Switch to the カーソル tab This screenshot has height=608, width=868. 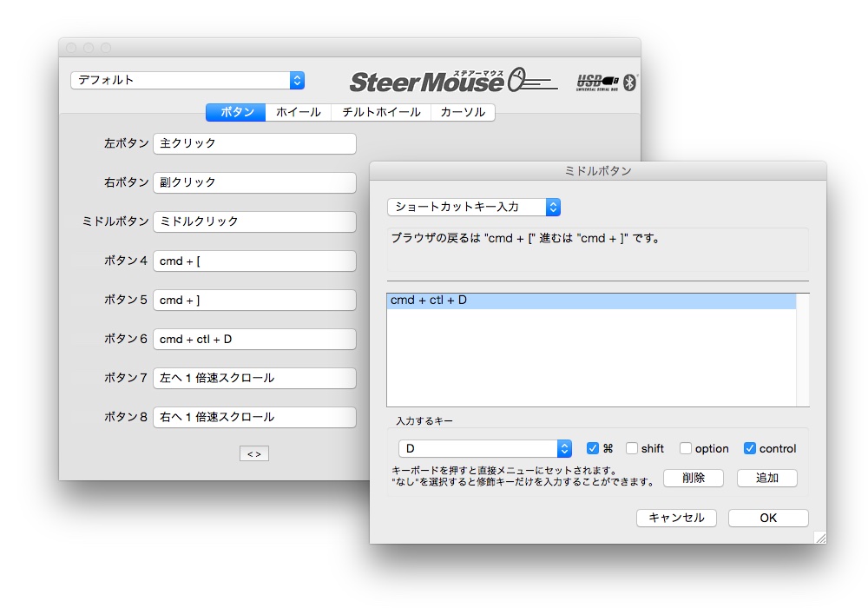click(x=463, y=112)
